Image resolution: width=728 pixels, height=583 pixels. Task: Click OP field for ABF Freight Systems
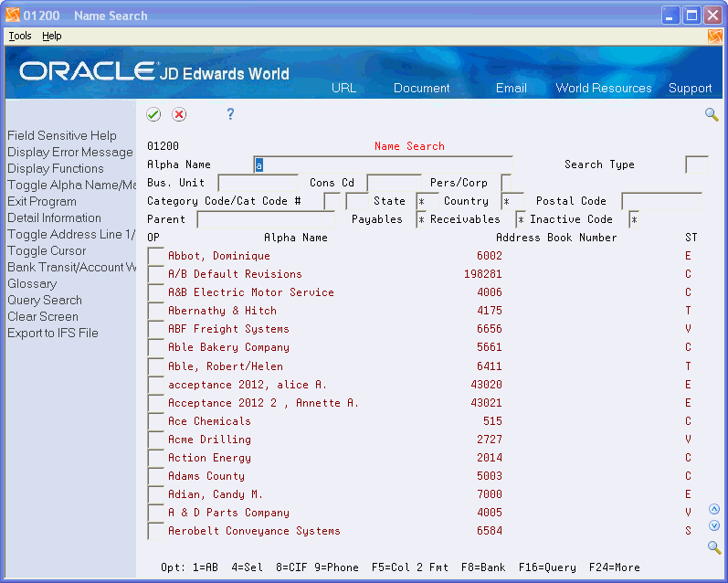coord(155,329)
